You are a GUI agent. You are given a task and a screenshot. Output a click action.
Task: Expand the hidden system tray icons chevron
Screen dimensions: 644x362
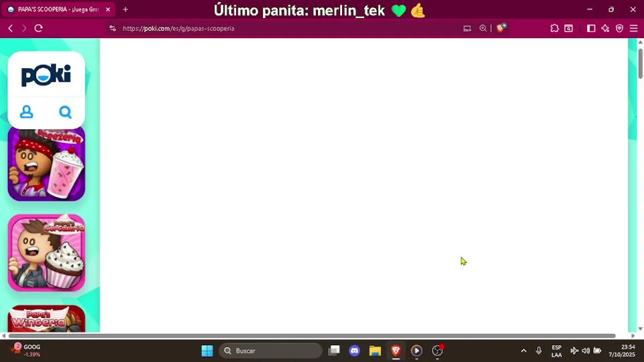524,351
